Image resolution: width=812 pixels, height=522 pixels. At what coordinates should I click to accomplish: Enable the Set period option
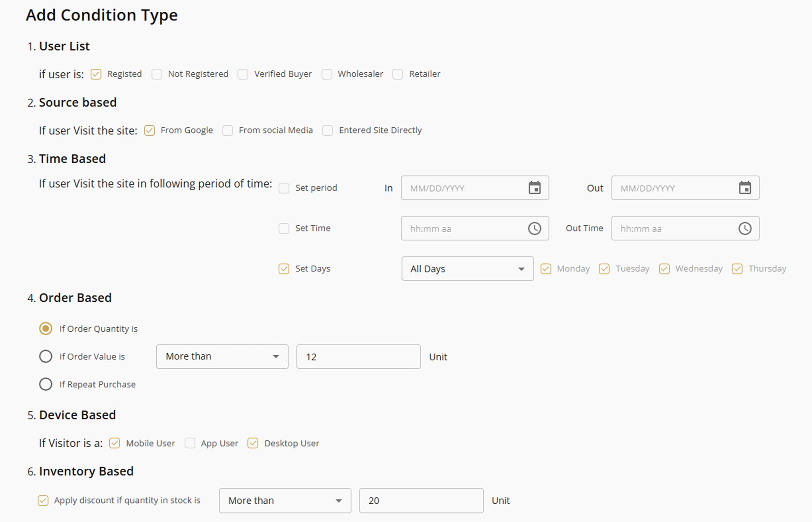(283, 187)
